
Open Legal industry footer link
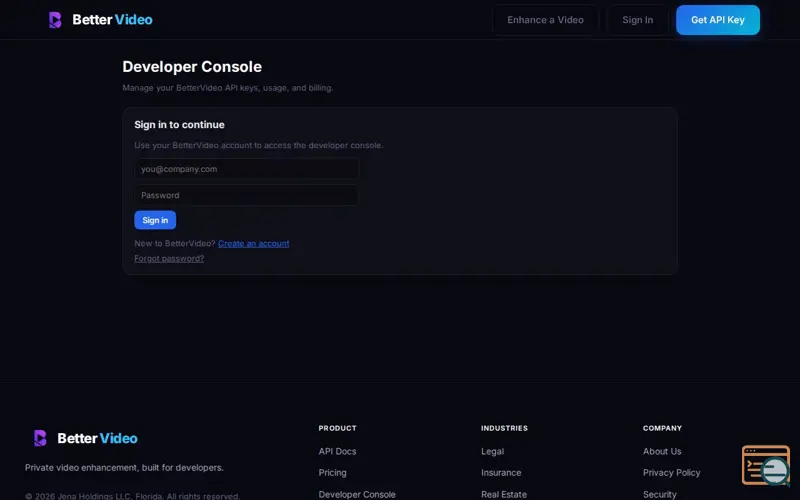492,452
